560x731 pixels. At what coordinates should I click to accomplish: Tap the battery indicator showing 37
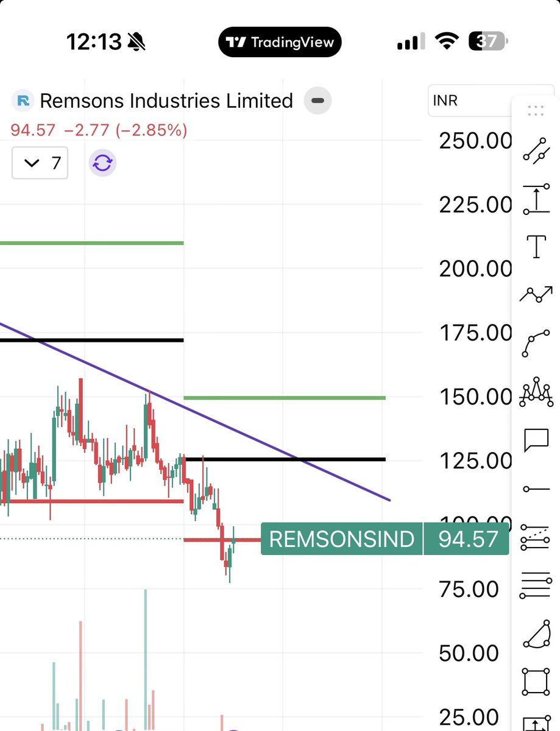point(487,42)
